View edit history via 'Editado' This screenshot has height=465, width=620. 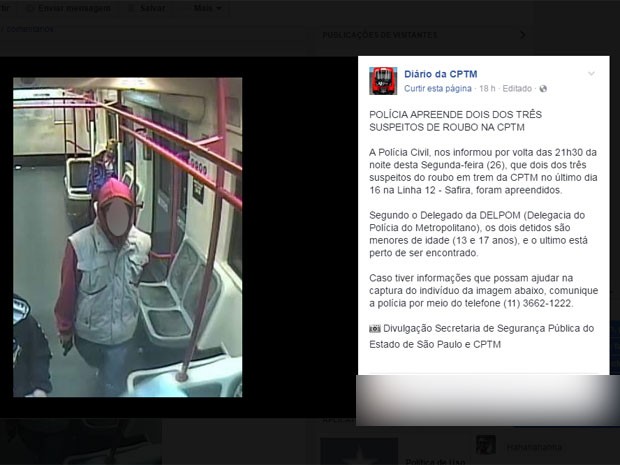[517, 89]
